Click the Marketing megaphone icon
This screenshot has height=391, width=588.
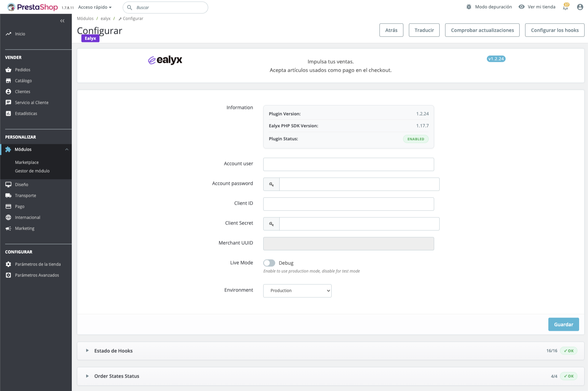pos(9,228)
